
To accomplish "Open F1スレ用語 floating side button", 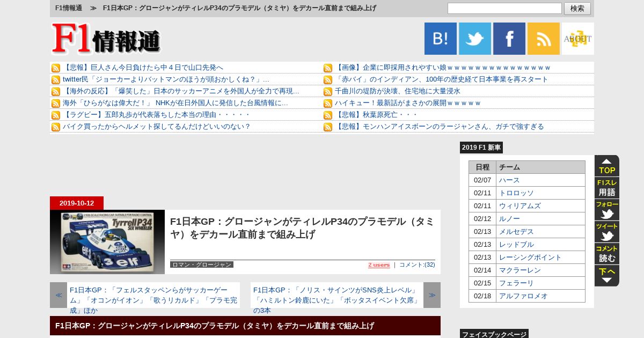I will pos(607,188).
